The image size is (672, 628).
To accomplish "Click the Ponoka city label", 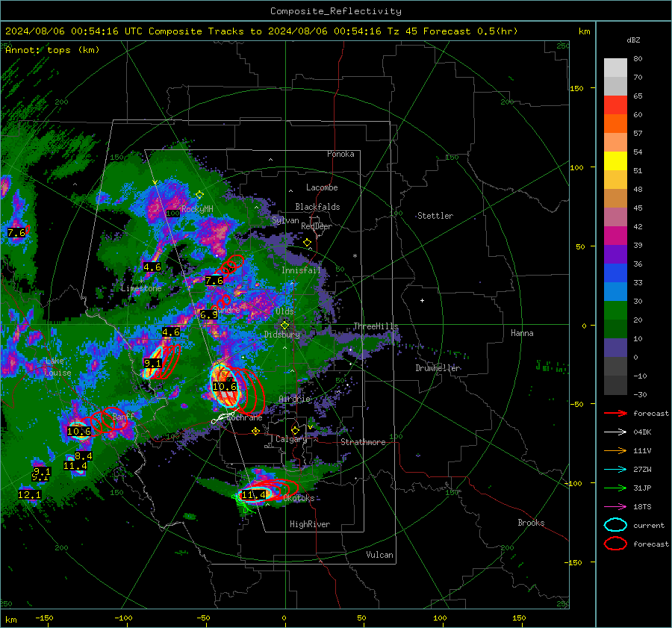I will 340,154.
